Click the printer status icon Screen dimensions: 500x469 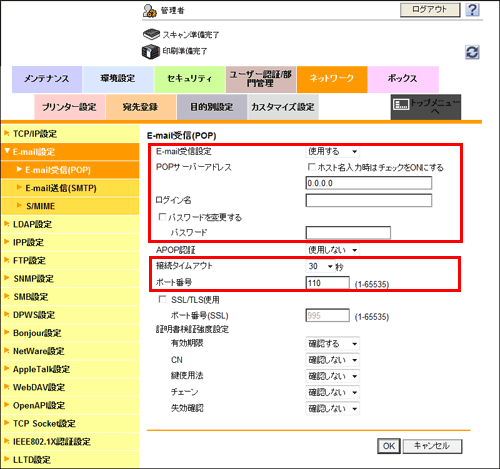151,51
